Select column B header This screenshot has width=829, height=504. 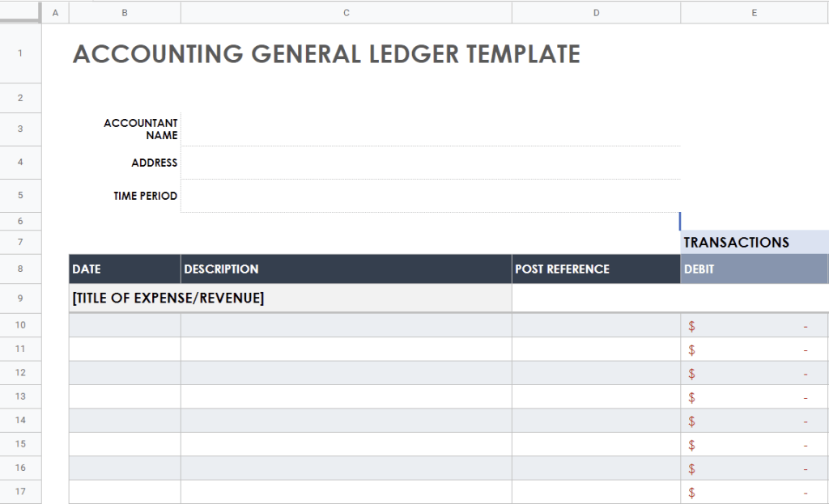125,13
